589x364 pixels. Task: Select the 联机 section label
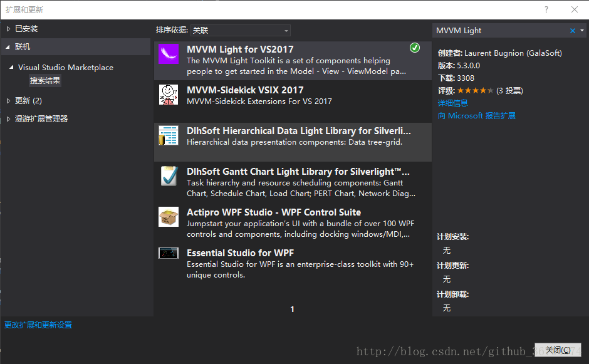pos(23,47)
